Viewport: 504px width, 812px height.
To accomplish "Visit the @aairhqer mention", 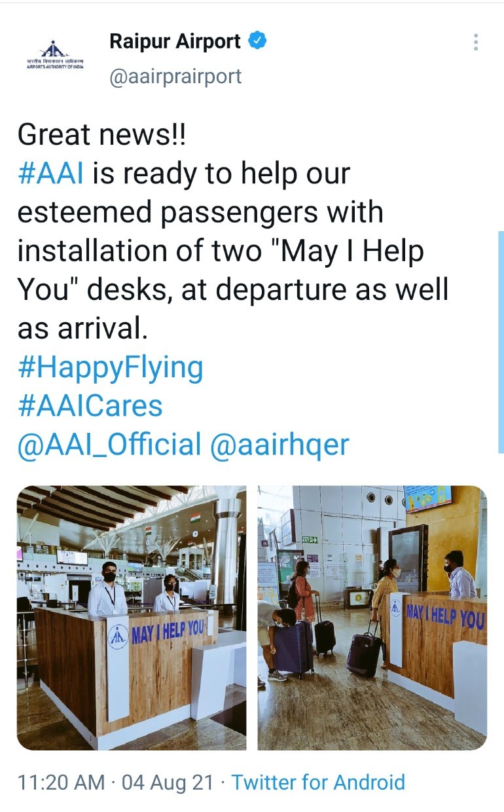I will 280,445.
